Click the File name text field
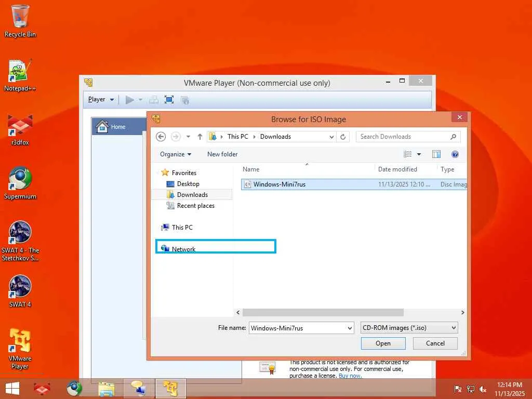 [x=298, y=328]
